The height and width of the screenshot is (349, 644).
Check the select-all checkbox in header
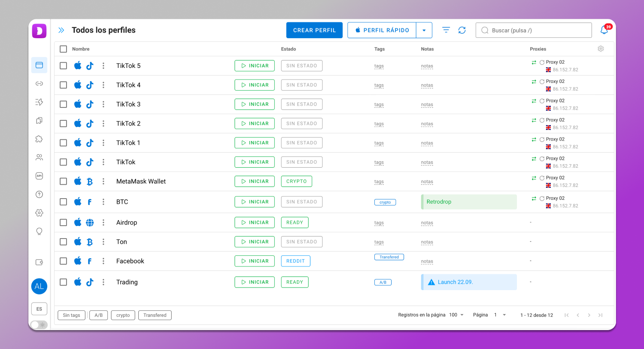[63, 49]
